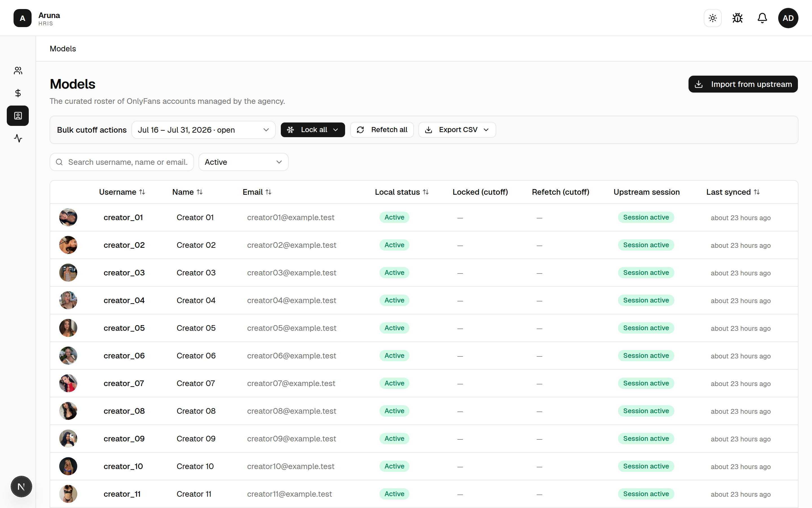This screenshot has height=508, width=812.
Task: Expand the Lock all dropdown
Action: tap(313, 130)
